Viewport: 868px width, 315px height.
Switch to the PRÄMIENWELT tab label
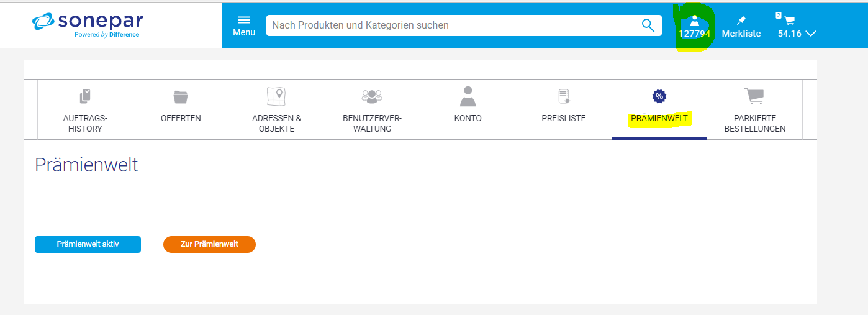(659, 118)
